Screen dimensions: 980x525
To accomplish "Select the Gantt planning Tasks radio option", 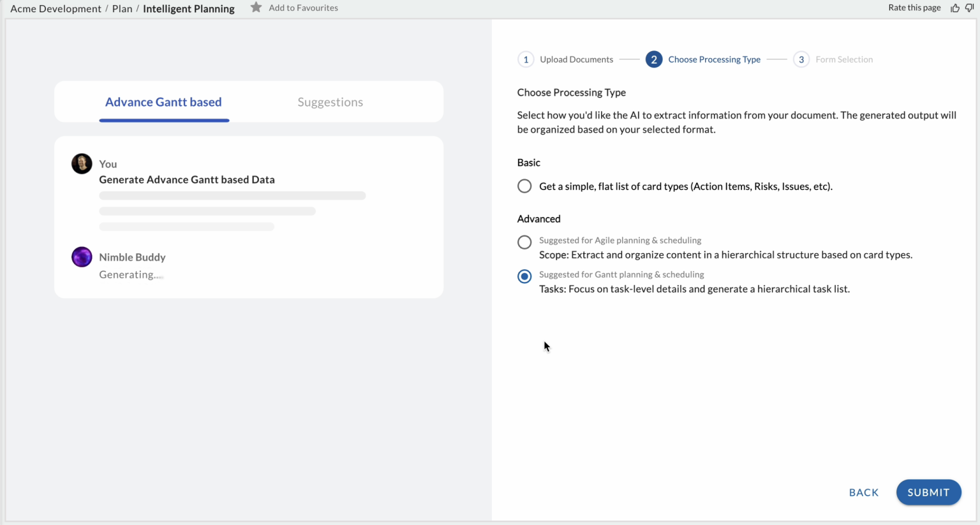I will [x=524, y=276].
